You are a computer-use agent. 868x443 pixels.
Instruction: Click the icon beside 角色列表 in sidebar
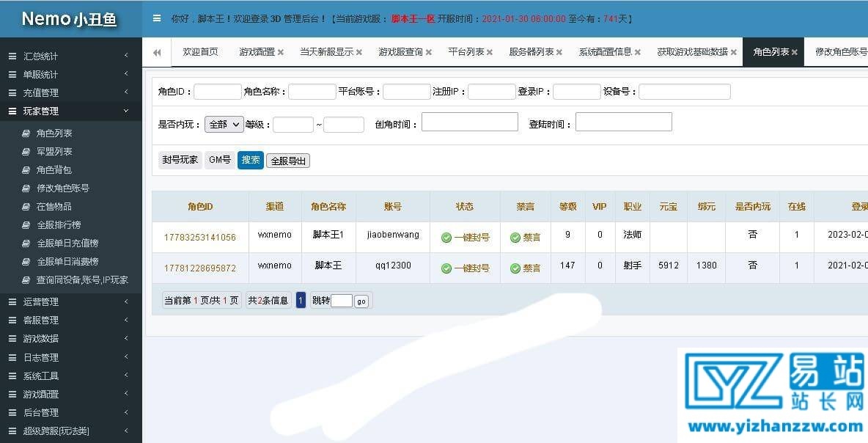pos(26,133)
